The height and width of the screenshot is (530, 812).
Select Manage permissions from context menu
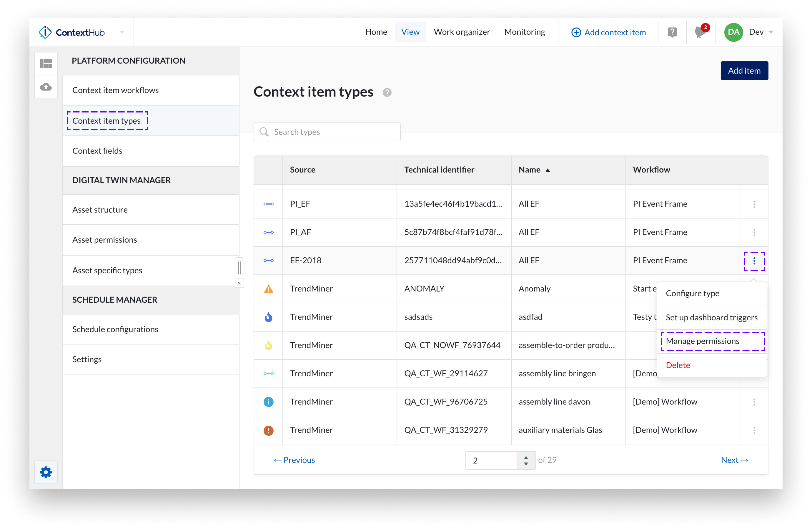point(702,341)
